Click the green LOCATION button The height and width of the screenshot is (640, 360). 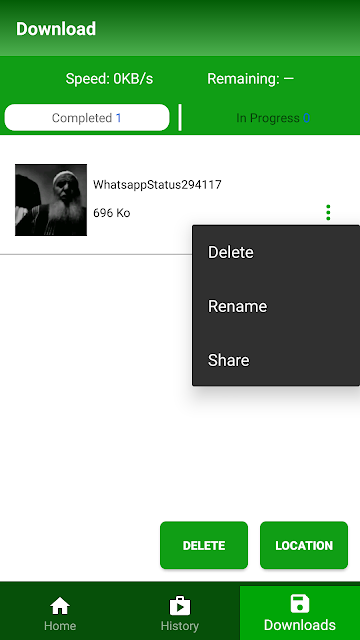(304, 545)
